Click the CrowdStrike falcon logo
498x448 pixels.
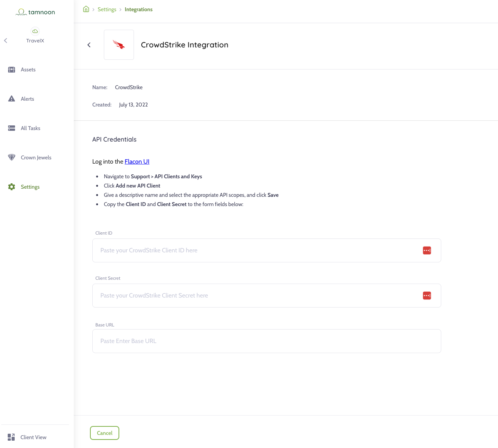pyautogui.click(x=119, y=45)
